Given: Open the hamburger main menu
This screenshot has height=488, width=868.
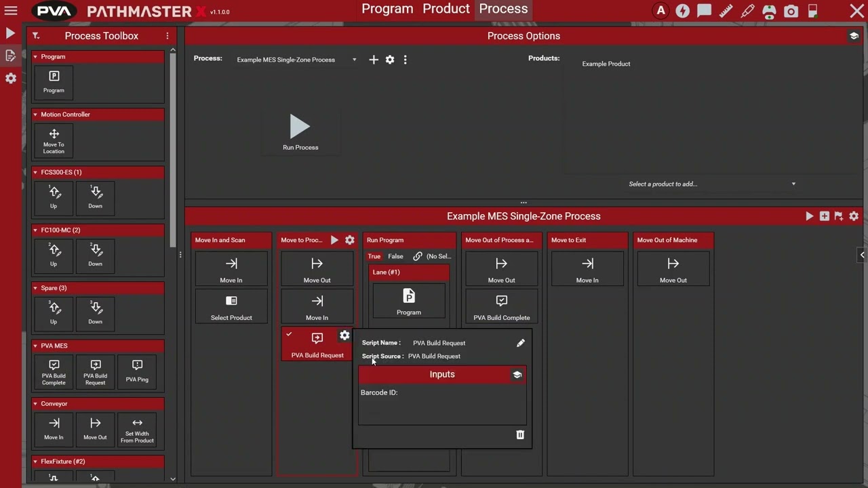Looking at the screenshot, I should [11, 11].
